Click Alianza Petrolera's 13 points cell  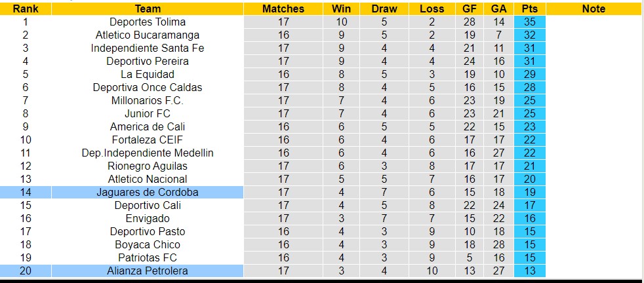(x=529, y=271)
